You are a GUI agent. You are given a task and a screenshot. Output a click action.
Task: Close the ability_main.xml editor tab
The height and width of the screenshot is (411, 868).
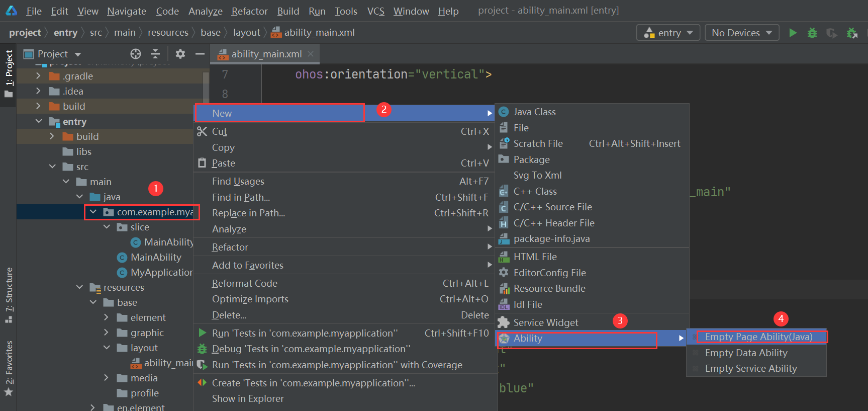coord(311,54)
